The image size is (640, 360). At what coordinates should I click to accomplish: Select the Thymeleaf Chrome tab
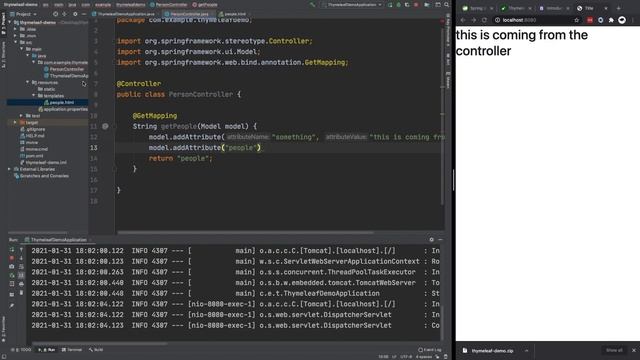coord(516,8)
